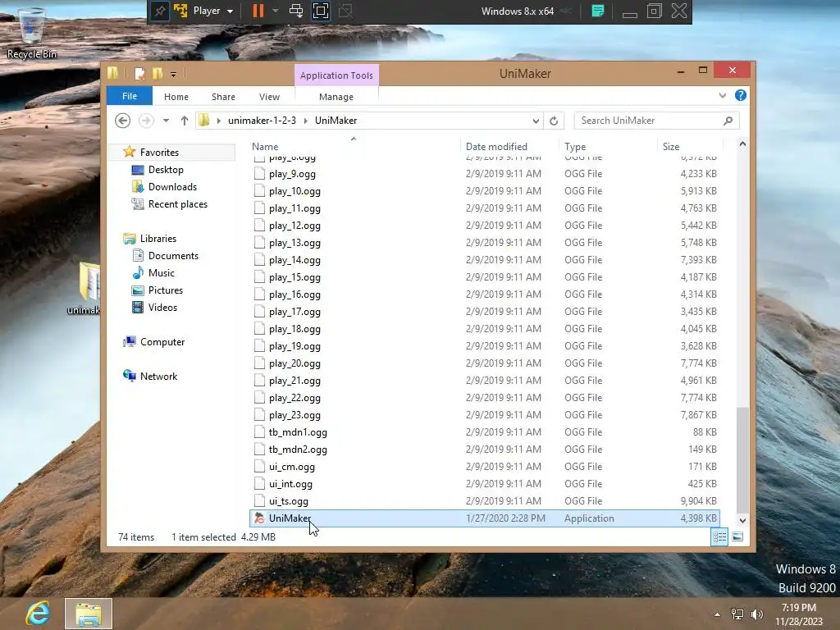Select Libraries in the navigation pane

157,239
